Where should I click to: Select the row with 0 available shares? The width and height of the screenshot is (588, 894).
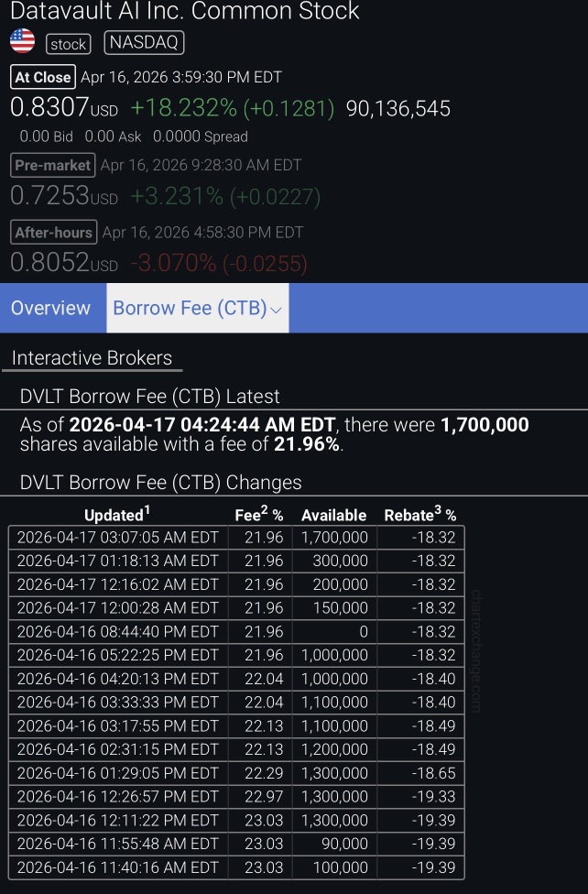pyautogui.click(x=236, y=632)
